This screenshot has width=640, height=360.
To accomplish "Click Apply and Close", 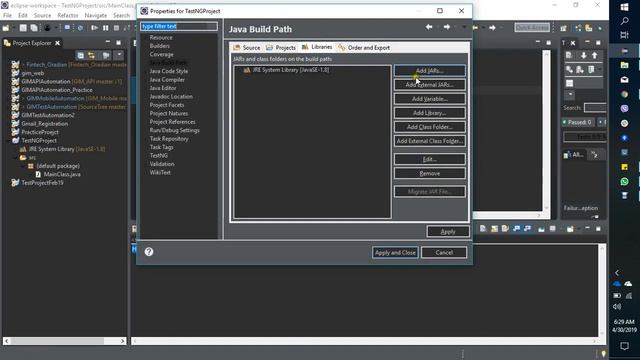I will (395, 253).
